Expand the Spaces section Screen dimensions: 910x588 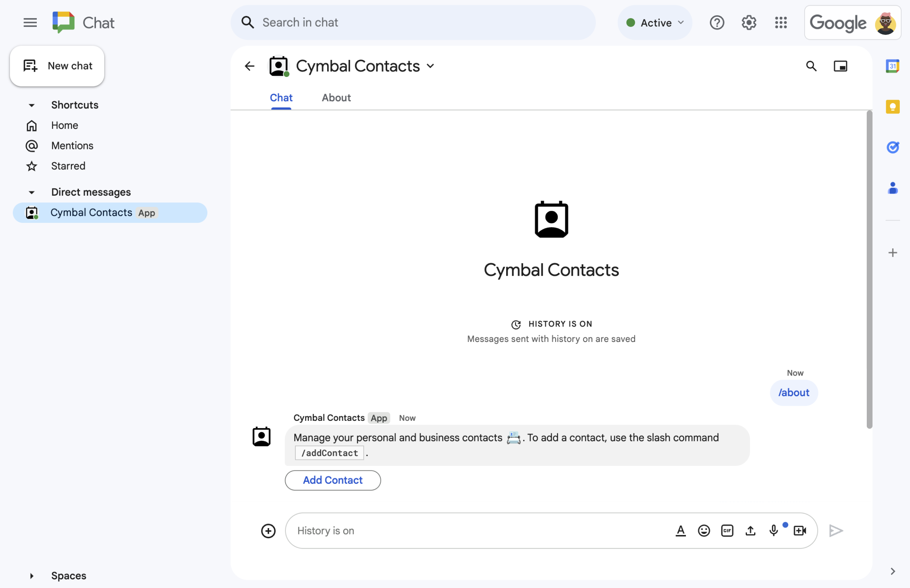(31, 575)
